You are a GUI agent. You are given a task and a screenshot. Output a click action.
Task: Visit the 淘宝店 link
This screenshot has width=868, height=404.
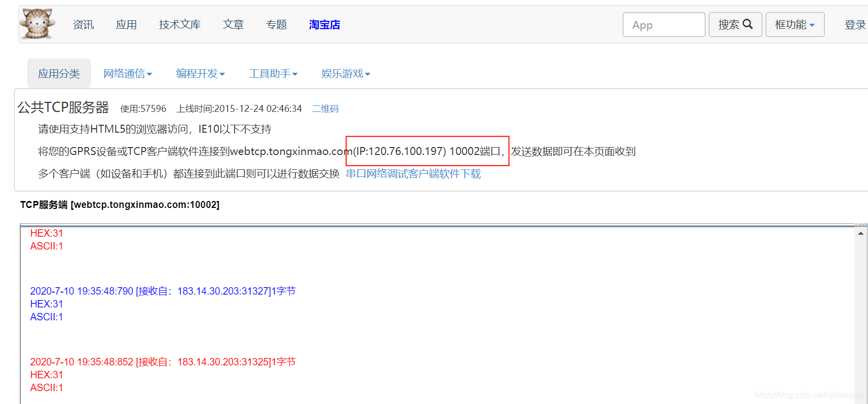tap(325, 25)
